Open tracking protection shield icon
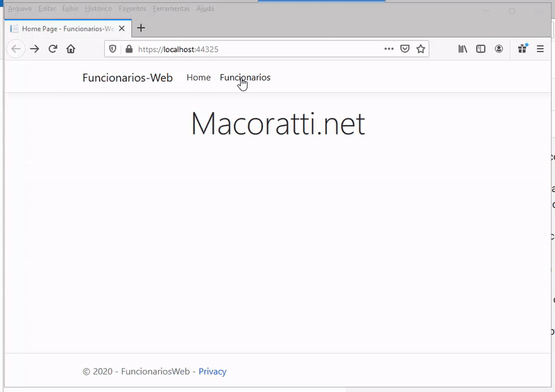This screenshot has width=555, height=392. pos(112,49)
